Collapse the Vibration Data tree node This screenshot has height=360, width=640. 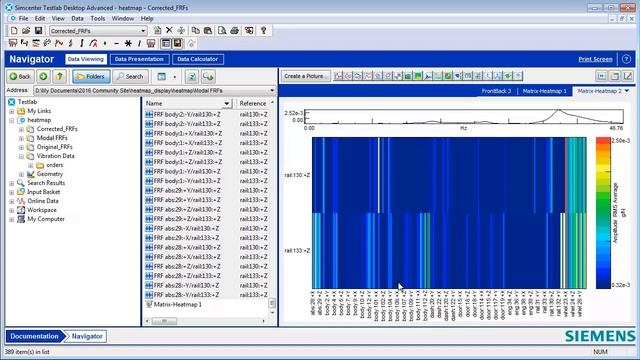click(x=21, y=156)
